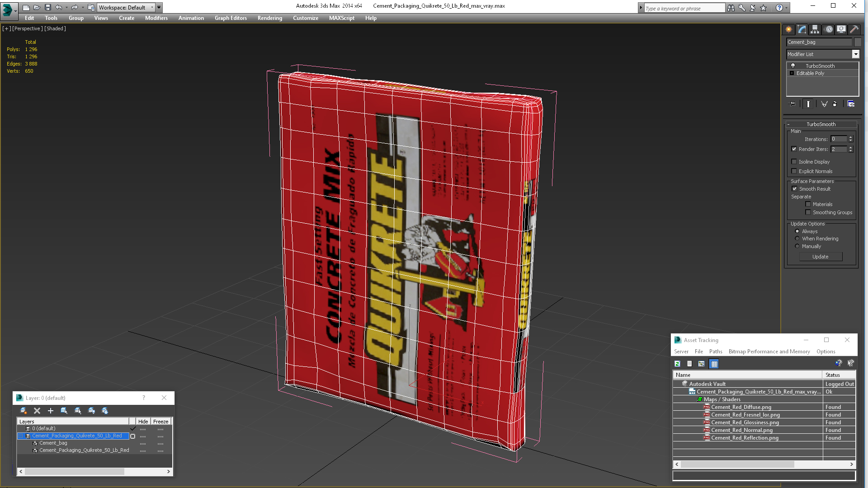
Task: Open the help question mark dropdown arrow
Action: (787, 8)
